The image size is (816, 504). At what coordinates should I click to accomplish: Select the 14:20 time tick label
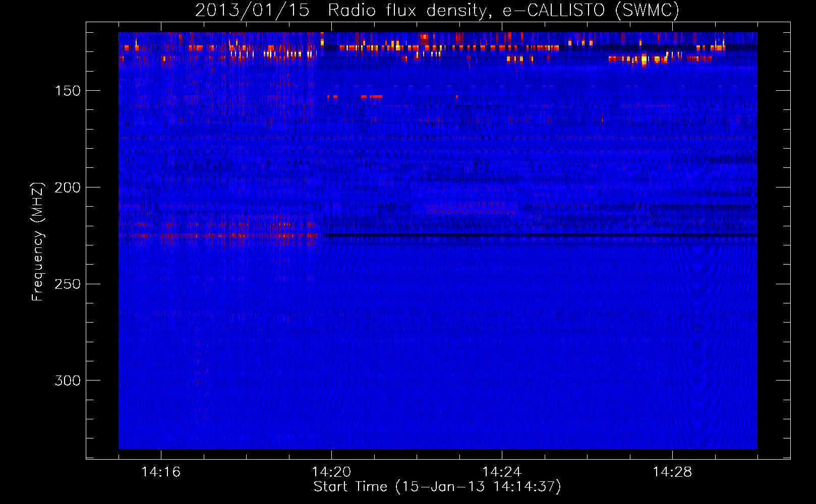pyautogui.click(x=331, y=472)
